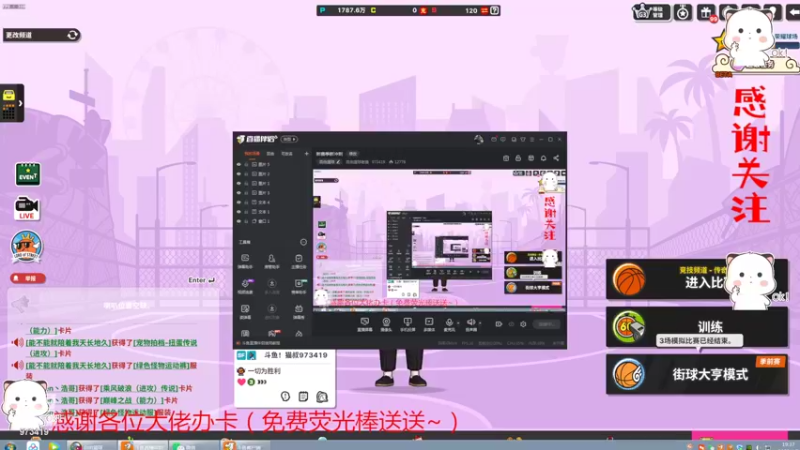Open speaker volume dropdown arrow
This screenshot has width=800, height=450.
click(480, 323)
